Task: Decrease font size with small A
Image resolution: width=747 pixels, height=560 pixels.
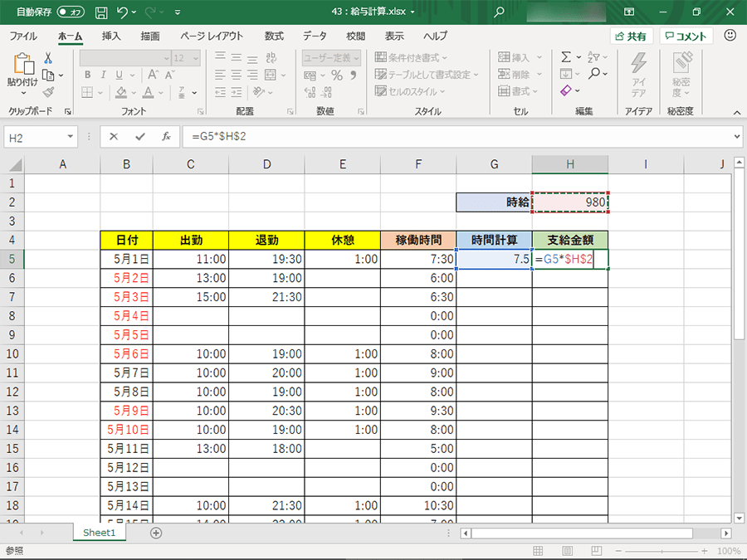Action: pyautogui.click(x=169, y=75)
